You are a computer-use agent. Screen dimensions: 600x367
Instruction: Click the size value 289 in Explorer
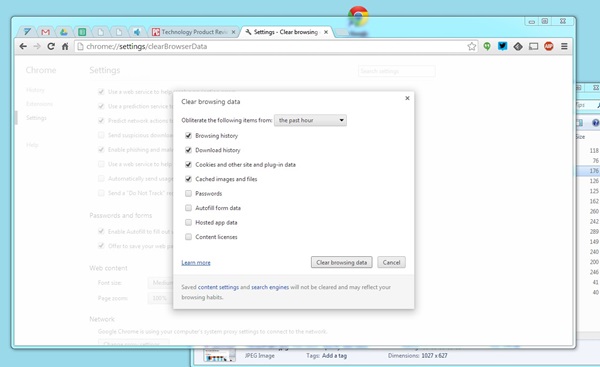[594, 232]
